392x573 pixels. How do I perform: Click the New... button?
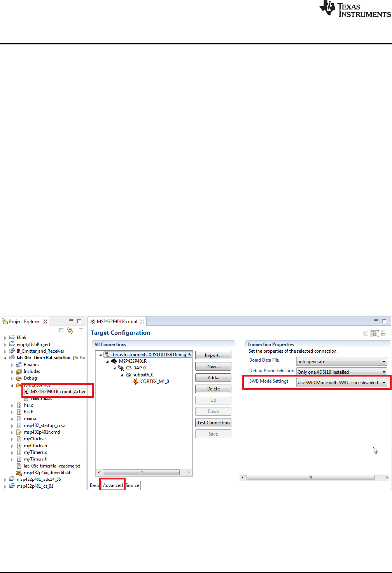213,366
